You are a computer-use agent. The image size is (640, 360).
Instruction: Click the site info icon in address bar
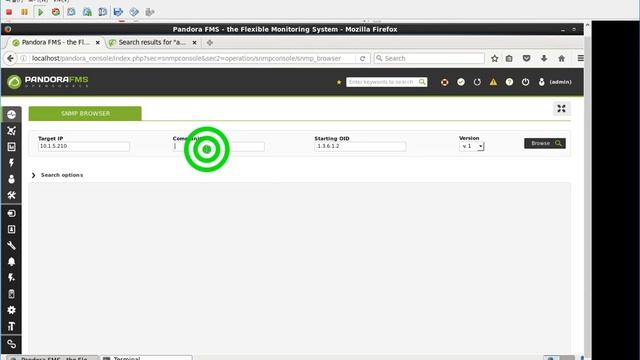[x=24, y=58]
